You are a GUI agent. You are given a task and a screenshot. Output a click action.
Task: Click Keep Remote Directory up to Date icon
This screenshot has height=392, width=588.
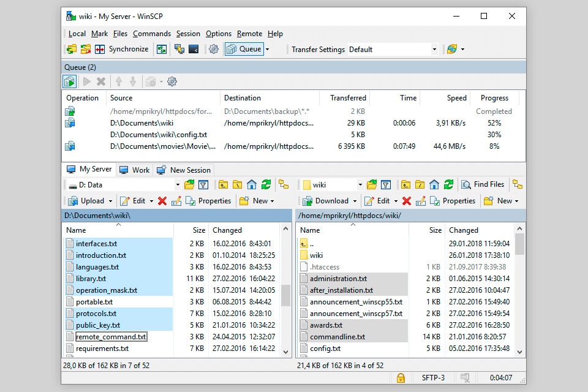162,49
